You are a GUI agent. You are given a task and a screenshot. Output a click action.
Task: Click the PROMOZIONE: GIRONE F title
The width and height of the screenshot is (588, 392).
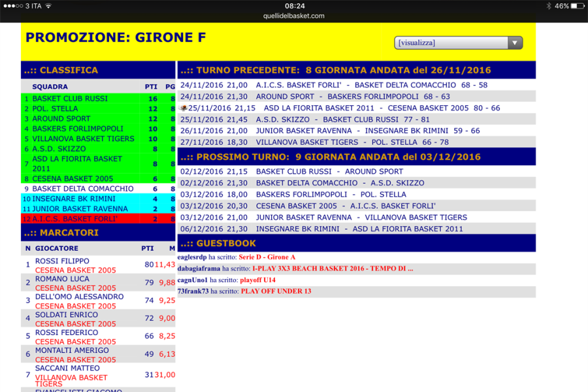116,37
